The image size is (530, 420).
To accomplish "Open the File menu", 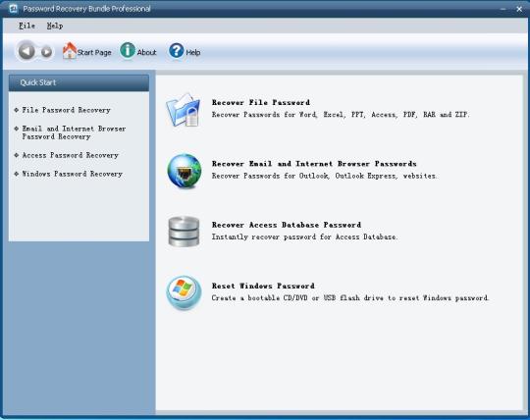I will click(27, 26).
